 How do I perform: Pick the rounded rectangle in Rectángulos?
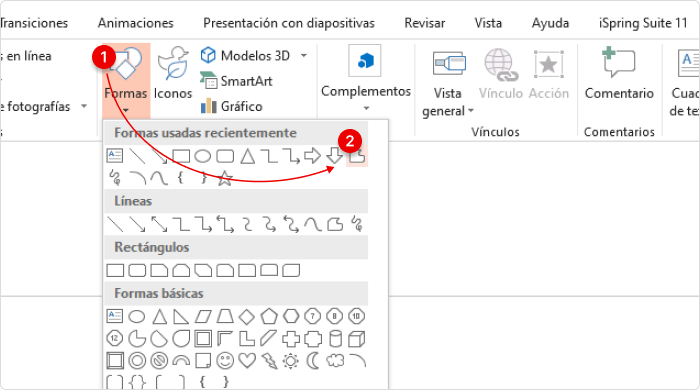pyautogui.click(x=137, y=270)
